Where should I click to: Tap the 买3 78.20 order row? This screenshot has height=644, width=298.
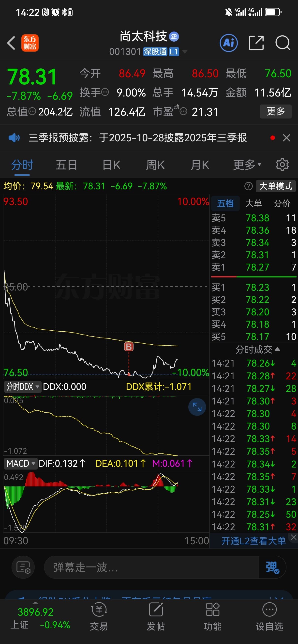[x=254, y=312]
